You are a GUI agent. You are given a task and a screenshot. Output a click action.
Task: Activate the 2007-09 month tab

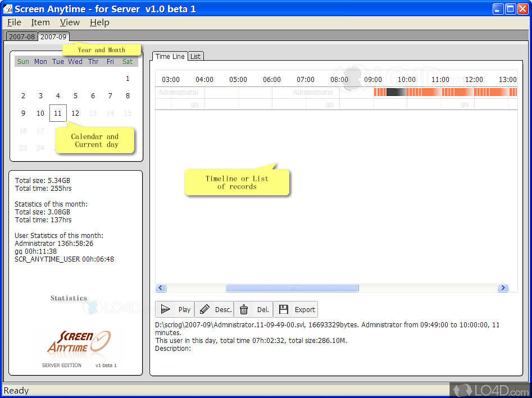point(53,36)
